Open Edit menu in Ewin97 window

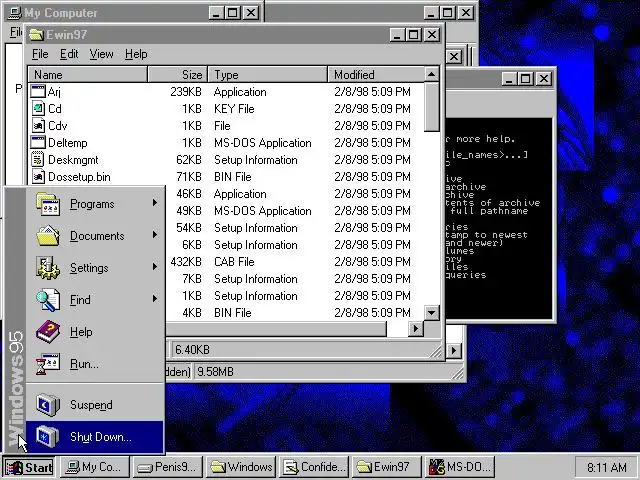click(x=69, y=54)
